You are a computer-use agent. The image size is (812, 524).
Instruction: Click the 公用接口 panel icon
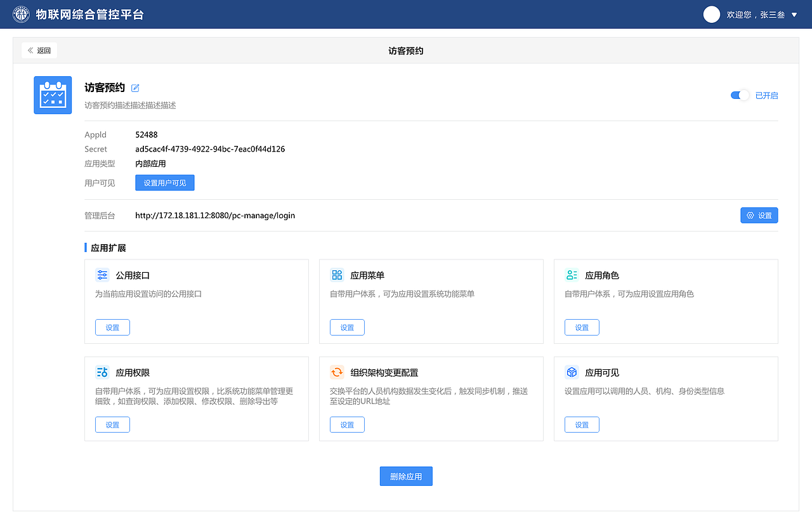click(102, 275)
